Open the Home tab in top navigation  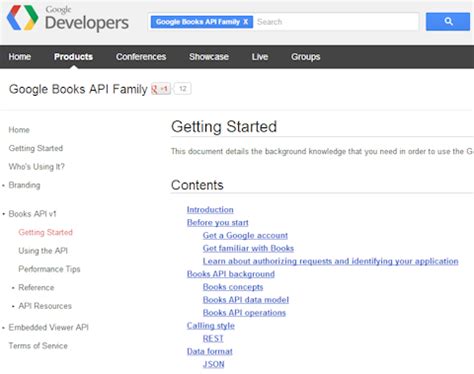20,57
